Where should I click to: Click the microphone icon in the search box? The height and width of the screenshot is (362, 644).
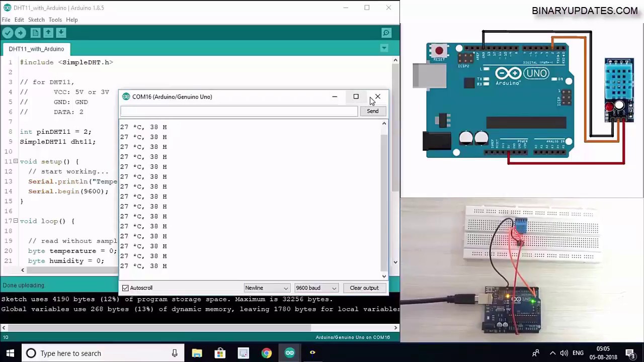(x=175, y=353)
